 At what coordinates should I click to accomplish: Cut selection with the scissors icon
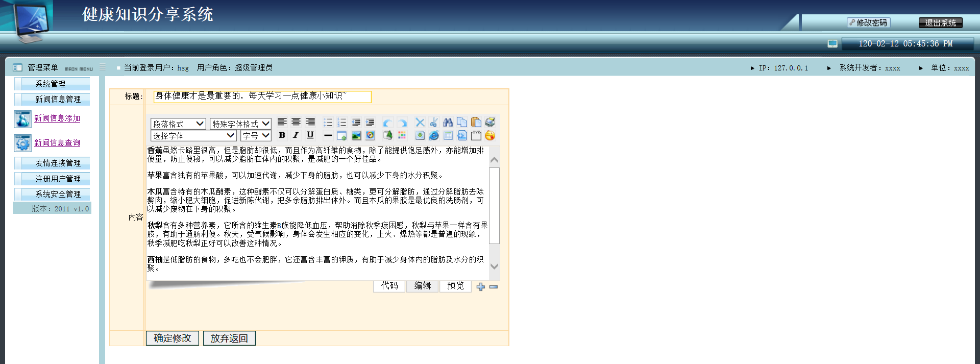click(x=434, y=123)
